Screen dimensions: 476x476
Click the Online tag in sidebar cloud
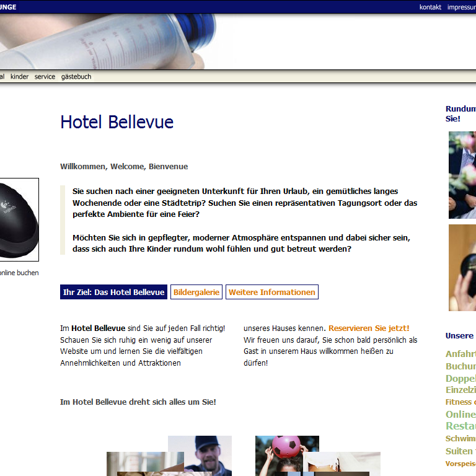(461, 414)
